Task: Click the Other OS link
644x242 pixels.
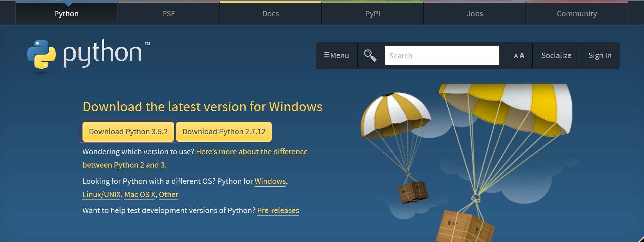Action: pos(168,194)
